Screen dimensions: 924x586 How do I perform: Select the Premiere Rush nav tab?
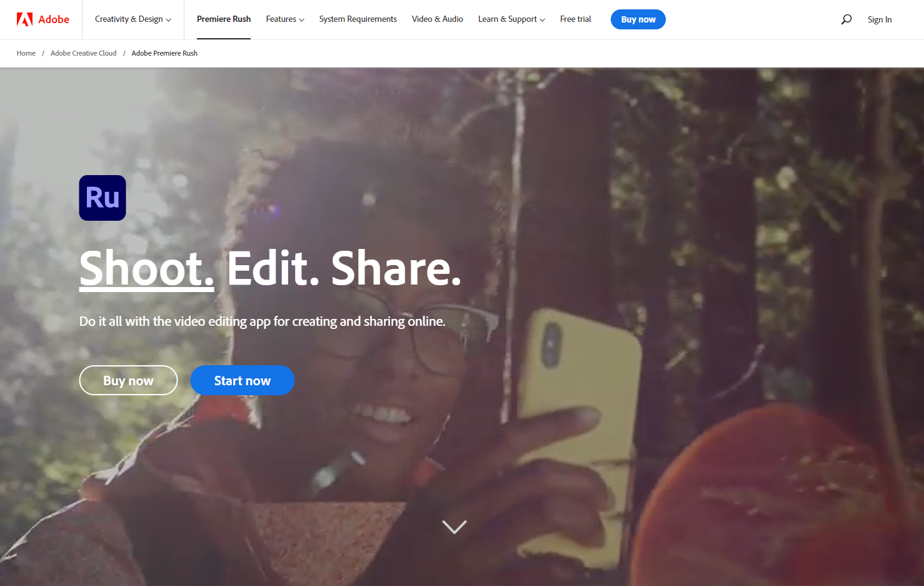(224, 19)
